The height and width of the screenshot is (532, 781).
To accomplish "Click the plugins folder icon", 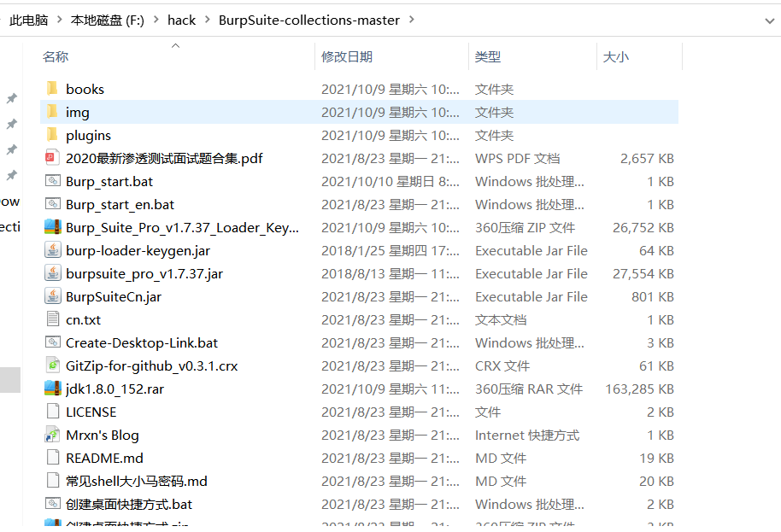I will point(52,134).
